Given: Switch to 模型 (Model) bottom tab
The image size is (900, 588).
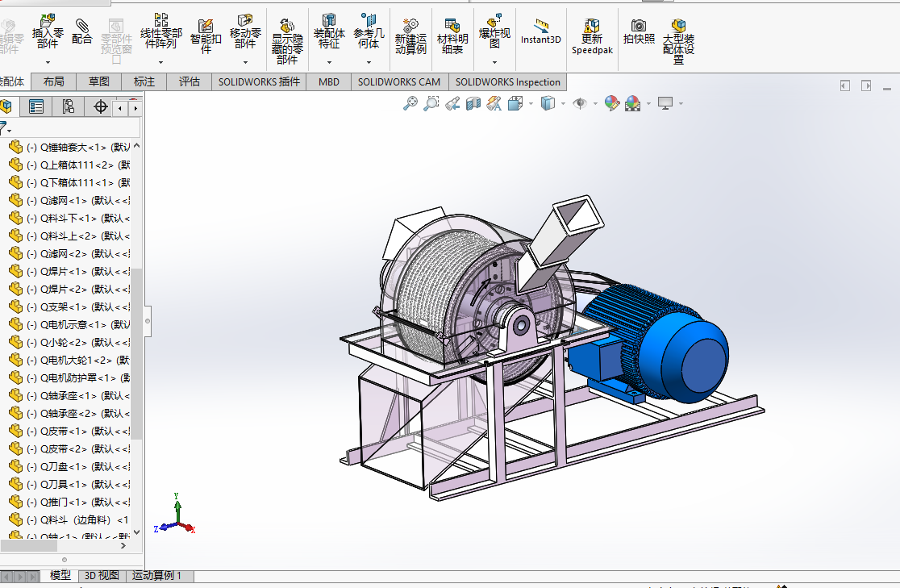Looking at the screenshot, I should [60, 575].
